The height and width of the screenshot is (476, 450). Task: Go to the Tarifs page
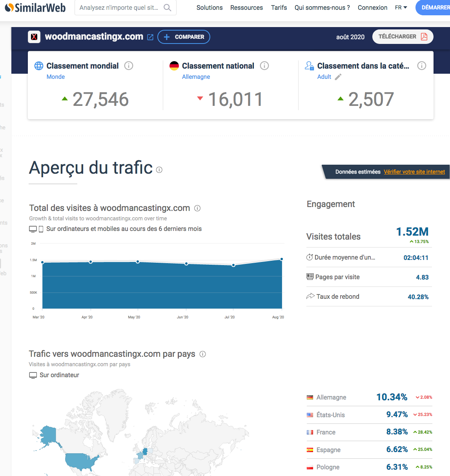point(279,8)
